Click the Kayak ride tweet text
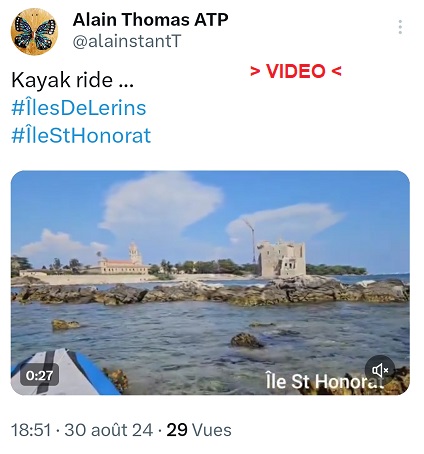 (x=73, y=80)
